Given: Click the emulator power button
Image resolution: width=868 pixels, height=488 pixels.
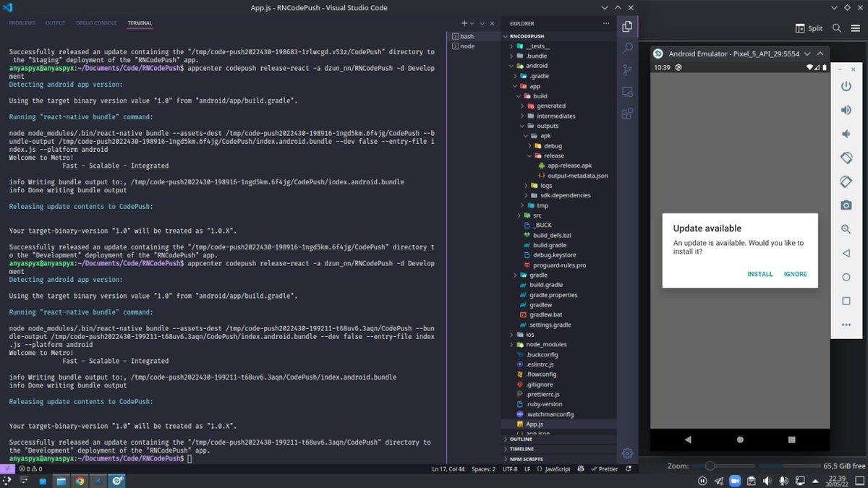Looking at the screenshot, I should (846, 87).
